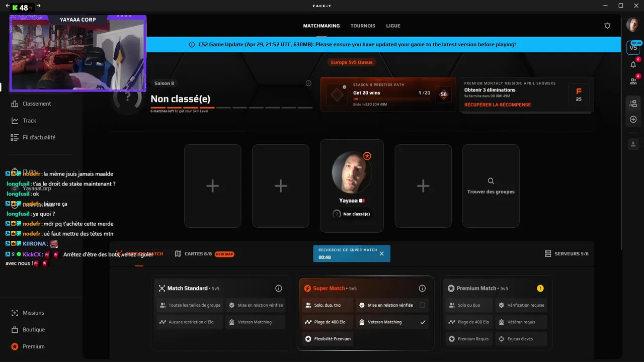The height and width of the screenshot is (362, 644).
Task: Open friends list icon with badge
Action: (x=633, y=81)
